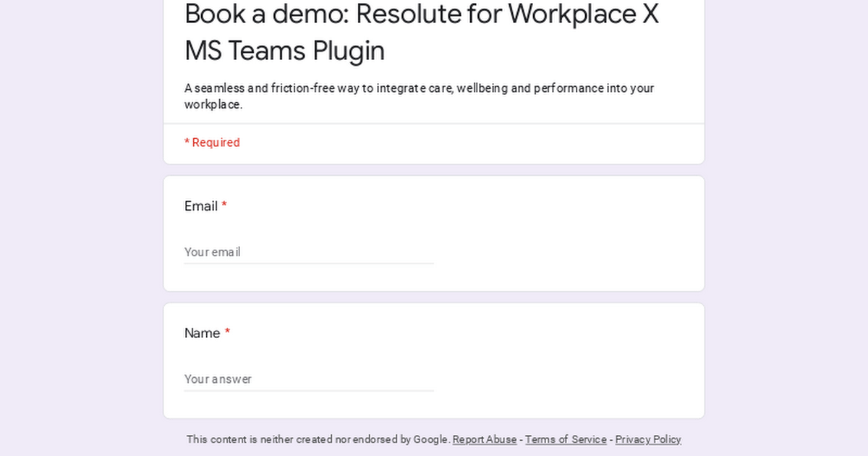This screenshot has height=456, width=868.
Task: Click the underline beneath the email field
Action: click(x=309, y=263)
